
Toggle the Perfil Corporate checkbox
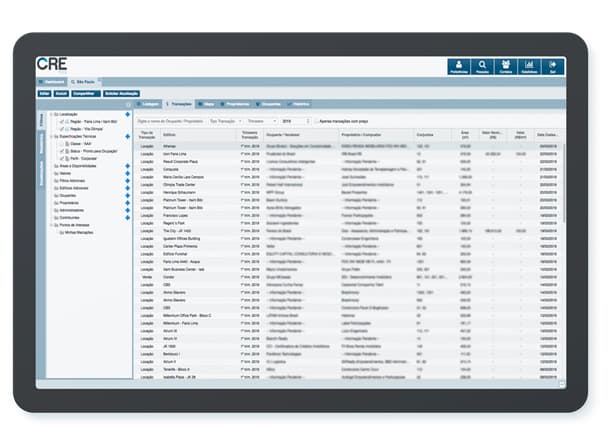click(x=62, y=159)
